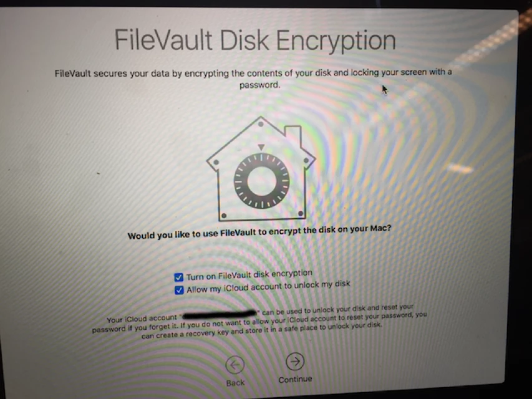Click the chimney on the house icon

(294, 135)
